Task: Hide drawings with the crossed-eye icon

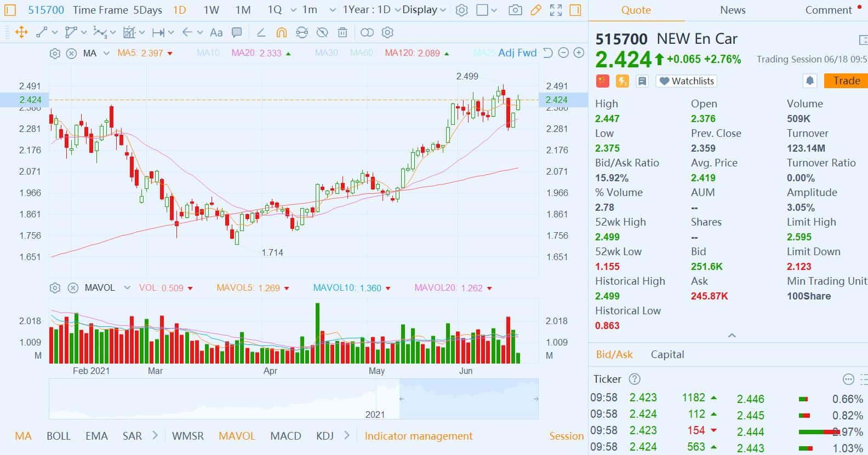Action: pyautogui.click(x=322, y=33)
